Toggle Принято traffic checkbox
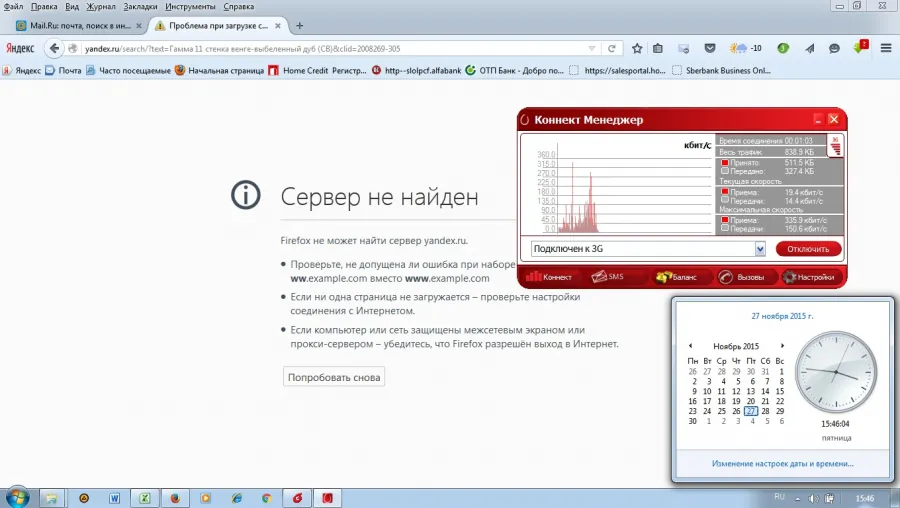The width and height of the screenshot is (900, 508). click(x=725, y=162)
